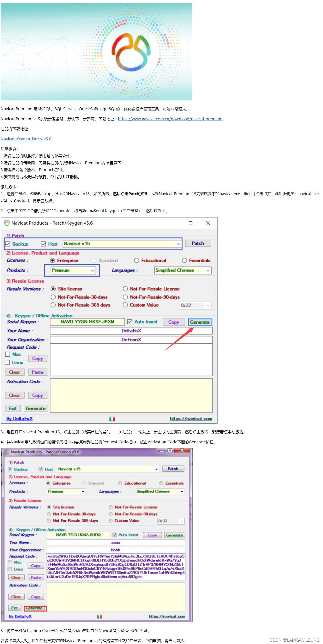Image resolution: width=323 pixels, height=644 pixels.
Task: Close the first keygen window
Action: click(x=208, y=223)
